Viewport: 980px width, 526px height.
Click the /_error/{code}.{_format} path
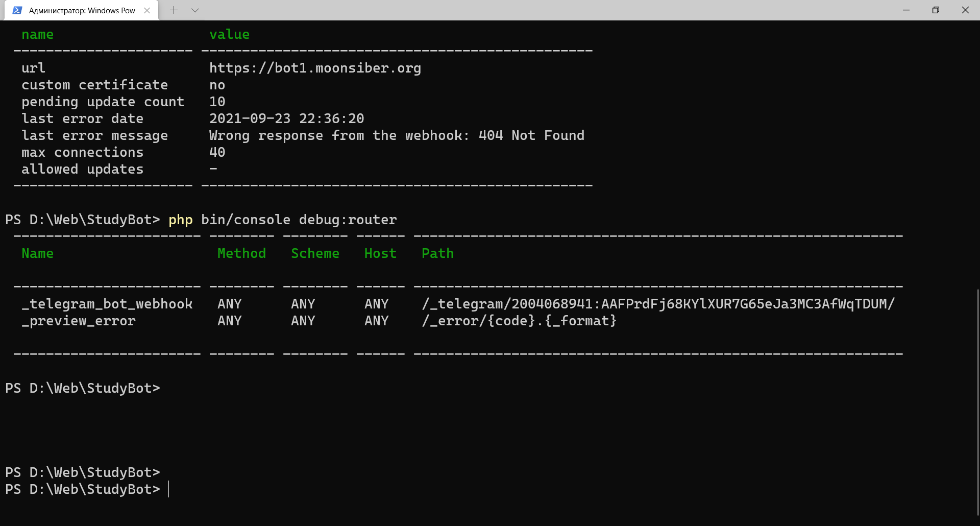[x=519, y=321]
